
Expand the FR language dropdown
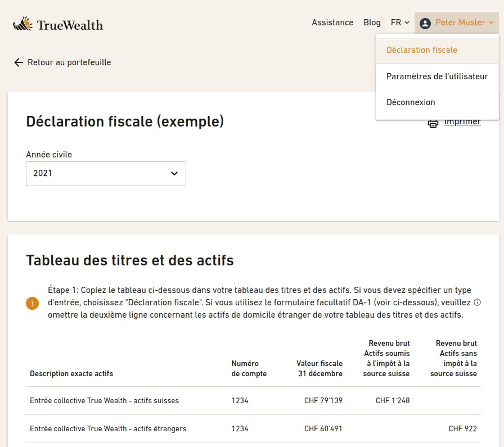pos(400,22)
